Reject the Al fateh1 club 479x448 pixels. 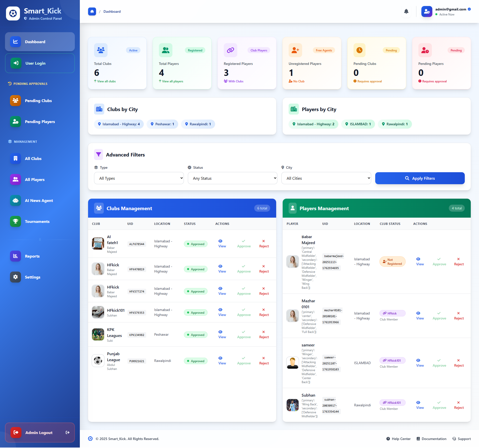[264, 244]
